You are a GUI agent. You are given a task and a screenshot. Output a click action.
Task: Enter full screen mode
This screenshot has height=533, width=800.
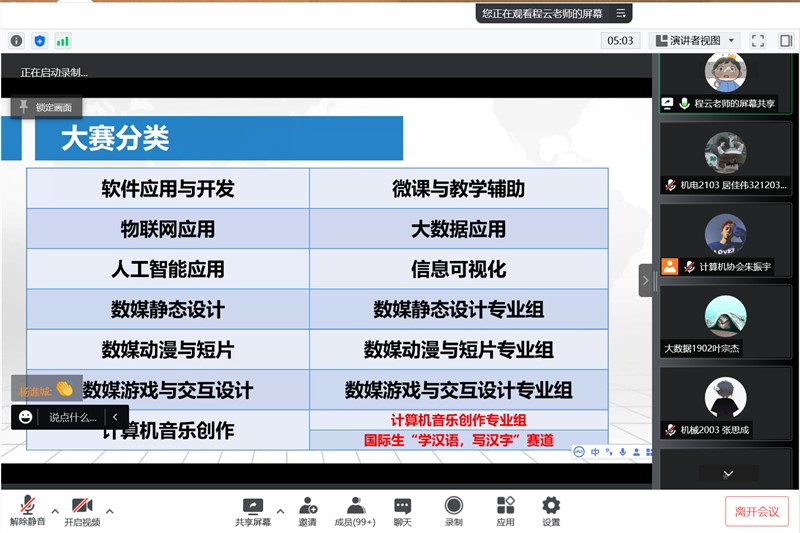(x=757, y=41)
